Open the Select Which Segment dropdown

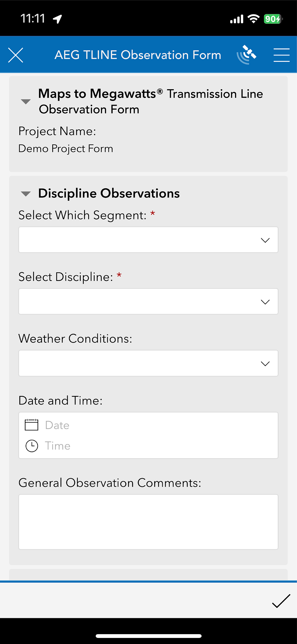tap(148, 240)
